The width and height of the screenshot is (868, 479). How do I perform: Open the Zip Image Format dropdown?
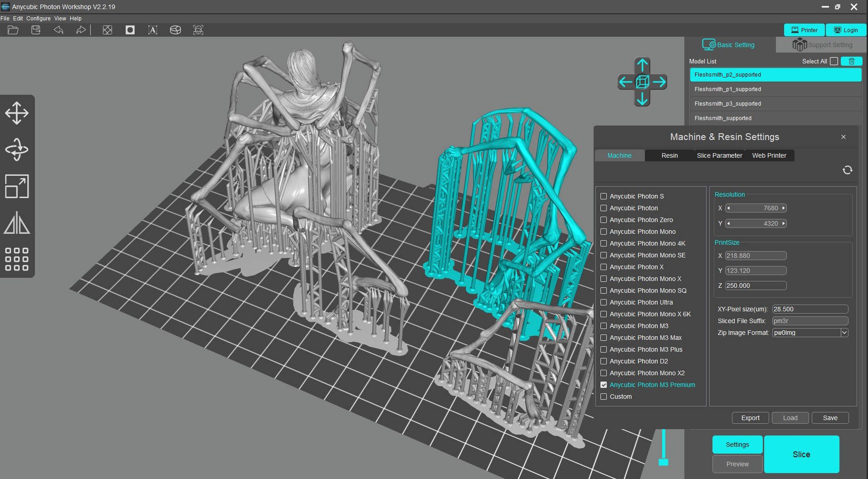[844, 333]
